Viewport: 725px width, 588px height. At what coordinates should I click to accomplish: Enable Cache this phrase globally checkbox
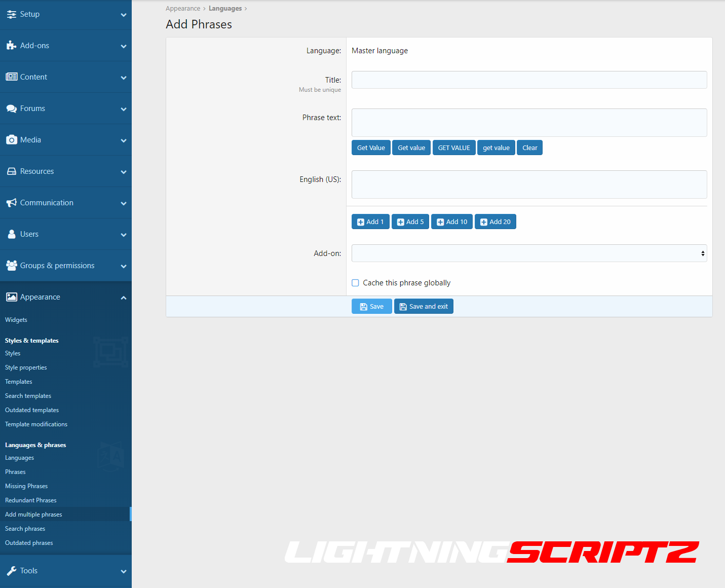tap(356, 283)
